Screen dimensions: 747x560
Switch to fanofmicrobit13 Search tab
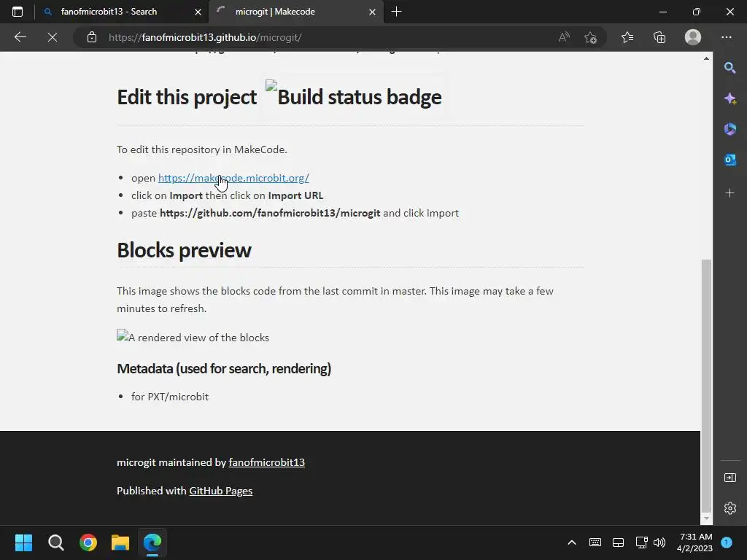pyautogui.click(x=117, y=12)
